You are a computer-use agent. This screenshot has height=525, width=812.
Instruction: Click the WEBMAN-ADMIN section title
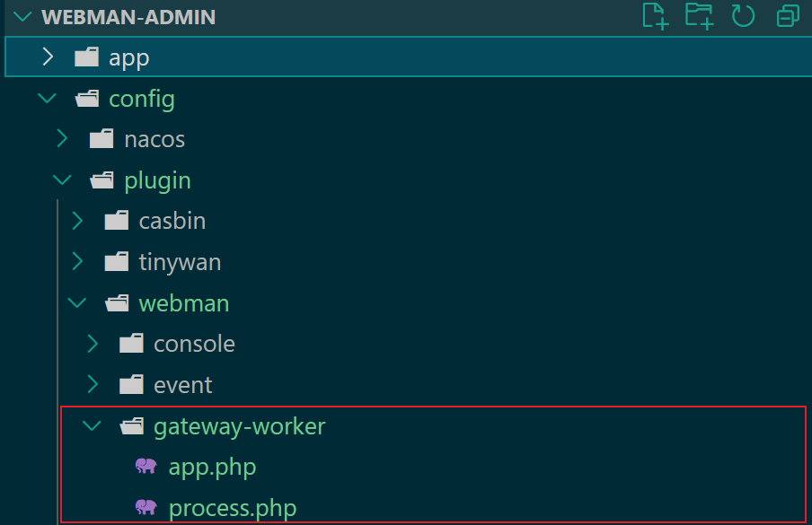(x=128, y=17)
